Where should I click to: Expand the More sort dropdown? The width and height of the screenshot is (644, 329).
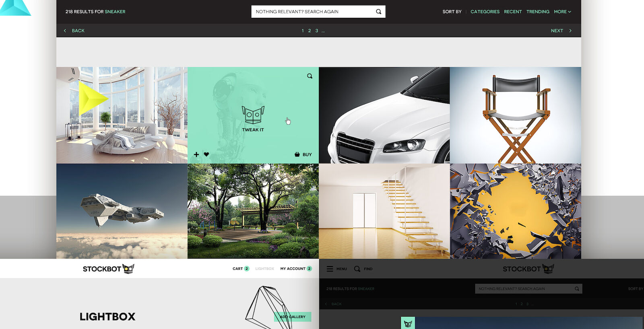(562, 12)
